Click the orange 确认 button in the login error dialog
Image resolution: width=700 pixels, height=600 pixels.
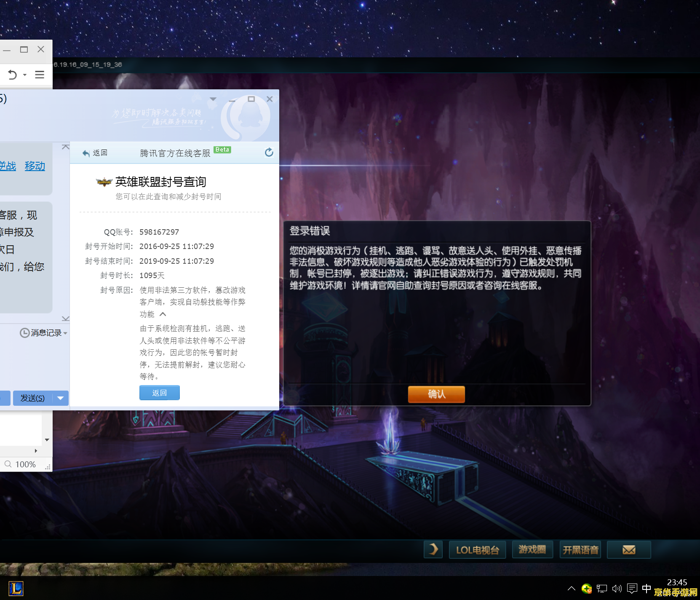436,394
